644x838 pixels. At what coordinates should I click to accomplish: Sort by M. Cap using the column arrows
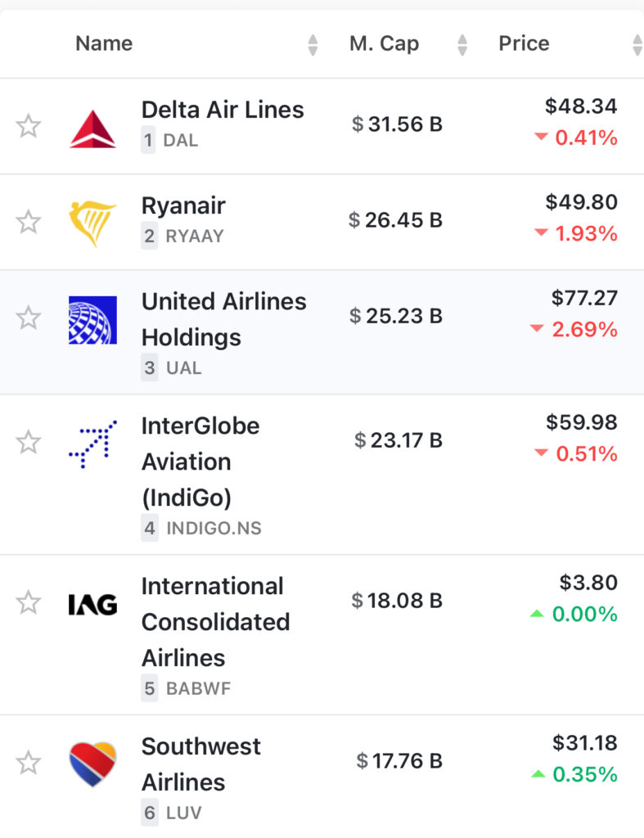[463, 45]
